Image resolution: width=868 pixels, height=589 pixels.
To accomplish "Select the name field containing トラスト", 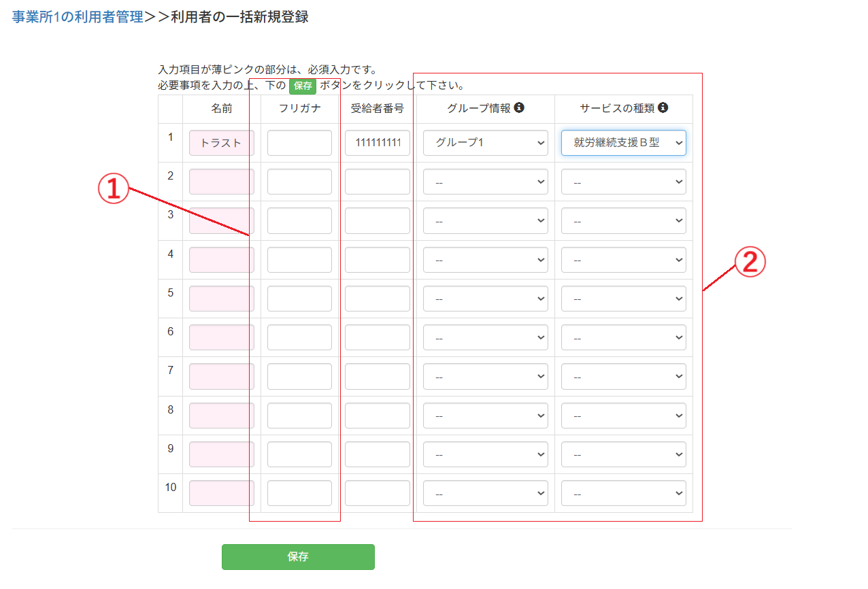I will tap(221, 143).
